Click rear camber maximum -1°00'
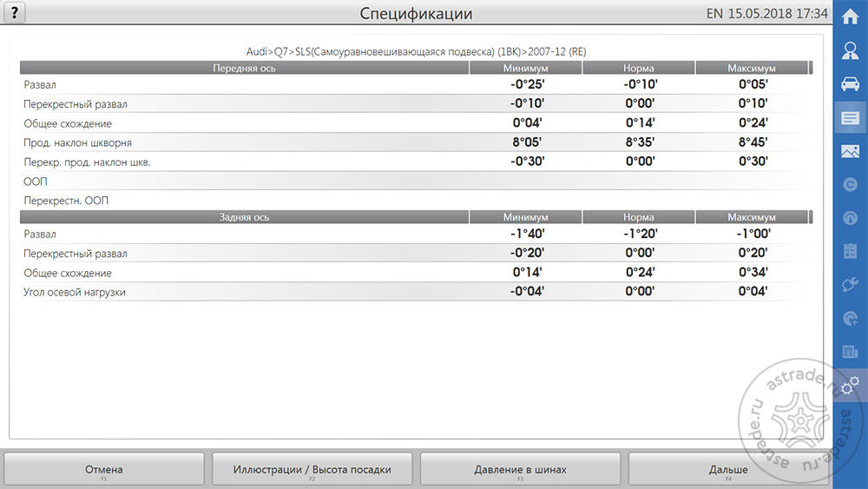 pos(753,234)
